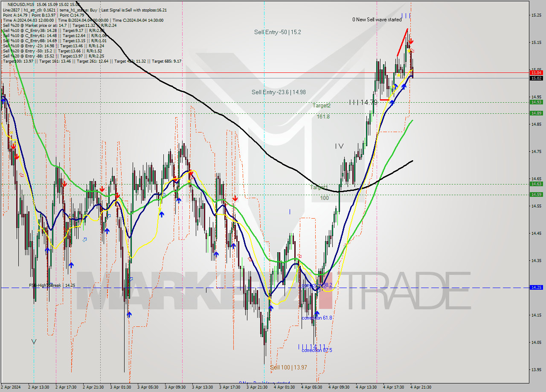Viewport: 546px width, 392px height.
Task: Click the 15.25 price axis value
Action: tap(536, 15)
